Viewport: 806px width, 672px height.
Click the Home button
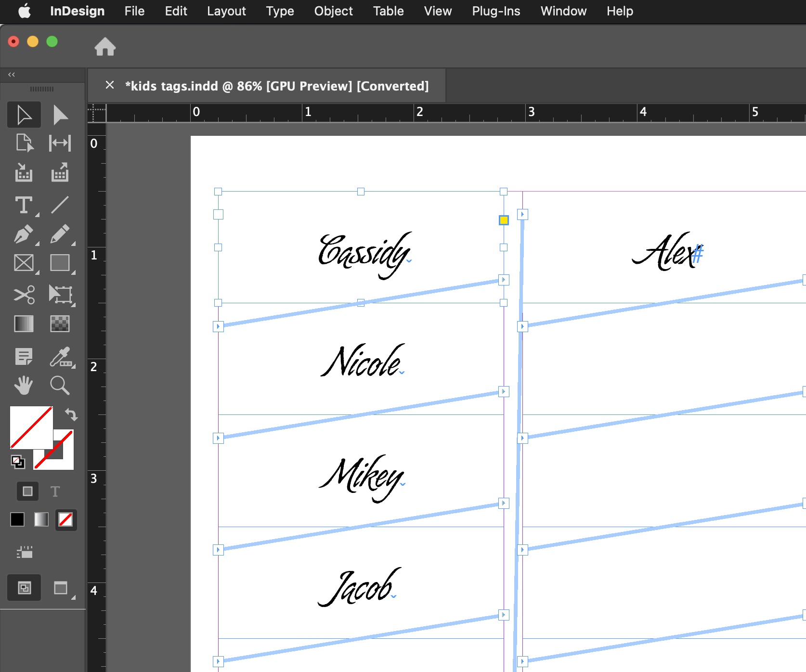(x=105, y=46)
